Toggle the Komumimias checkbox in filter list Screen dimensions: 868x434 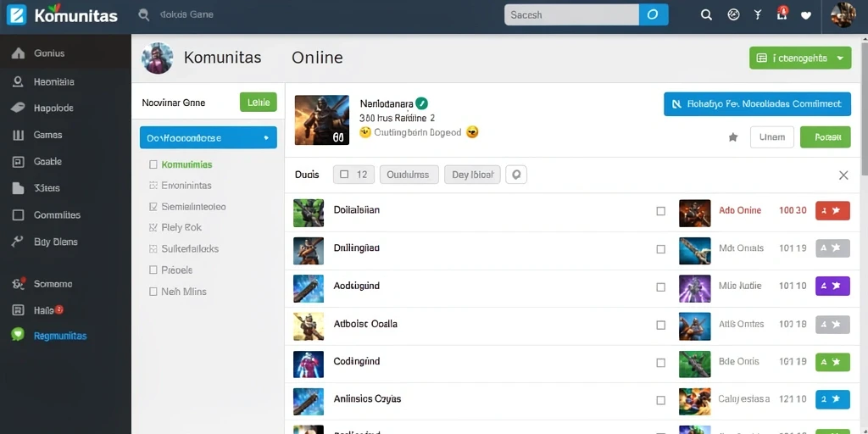[x=153, y=164]
